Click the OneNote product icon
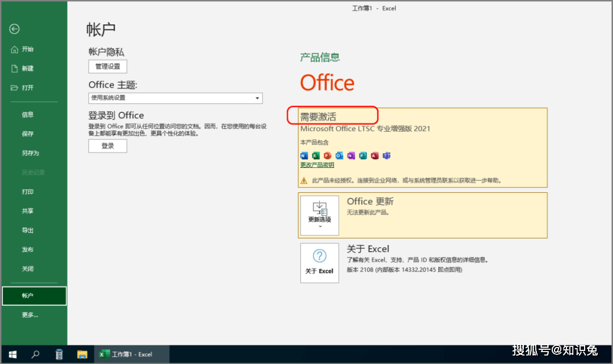 pos(351,156)
